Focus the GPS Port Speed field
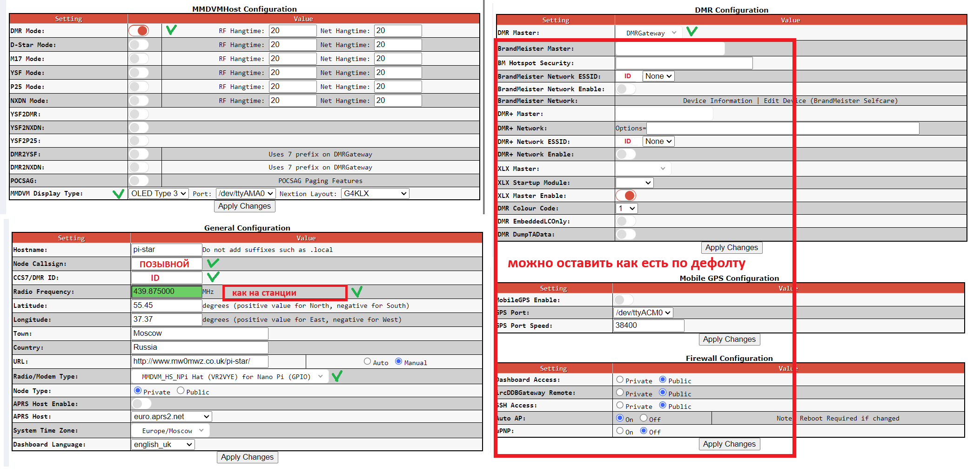The image size is (980, 475). point(649,326)
